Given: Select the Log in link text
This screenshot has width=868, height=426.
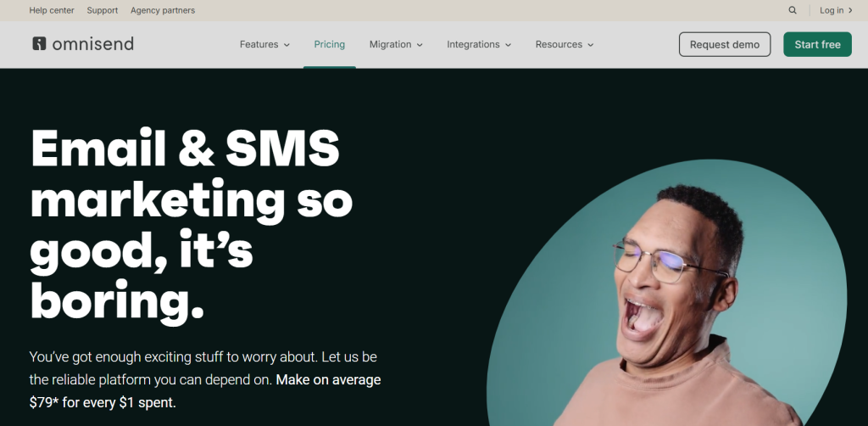Looking at the screenshot, I should [x=832, y=10].
